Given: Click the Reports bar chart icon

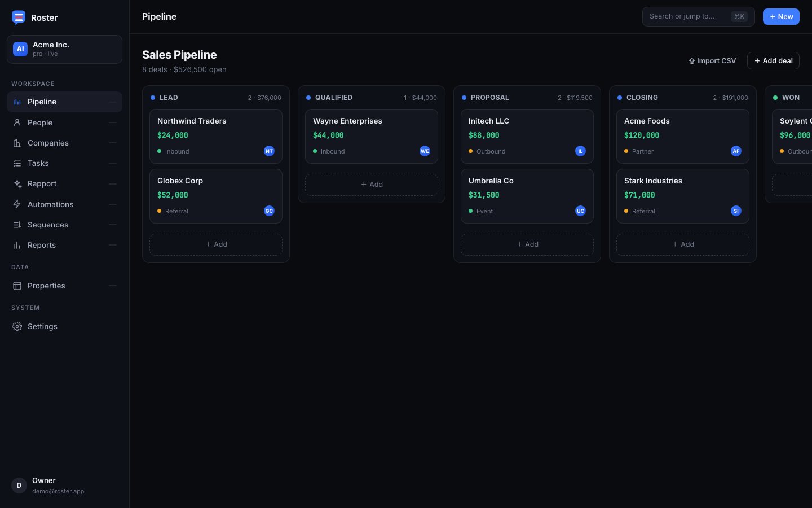Looking at the screenshot, I should [17, 245].
